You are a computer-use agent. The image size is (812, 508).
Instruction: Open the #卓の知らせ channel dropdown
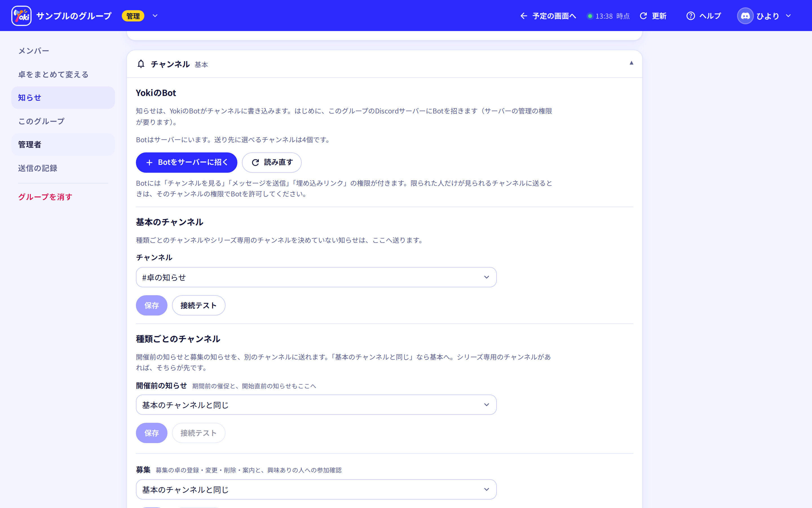coord(316,277)
